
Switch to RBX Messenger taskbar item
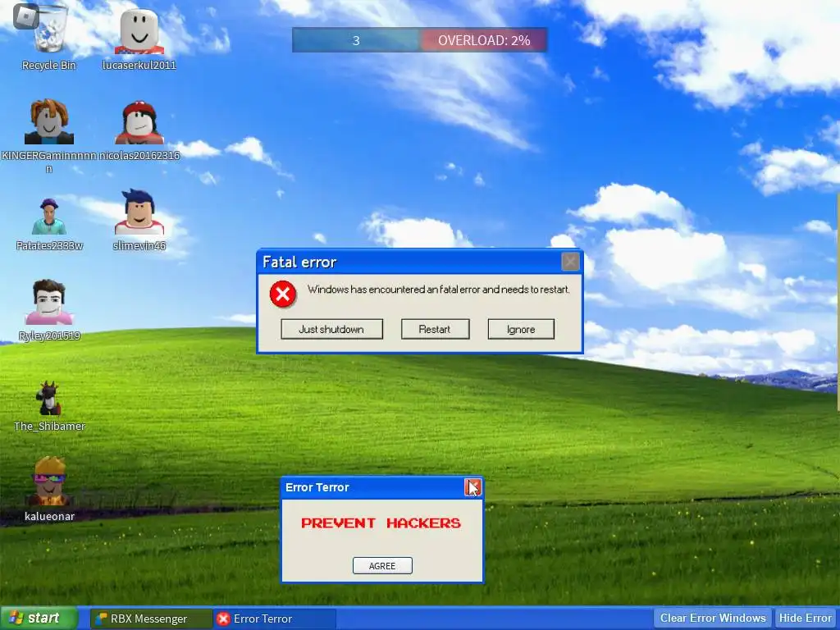point(151,619)
